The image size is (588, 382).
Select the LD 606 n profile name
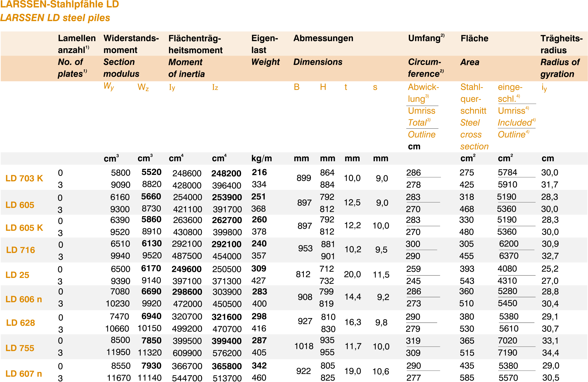tap(24, 299)
